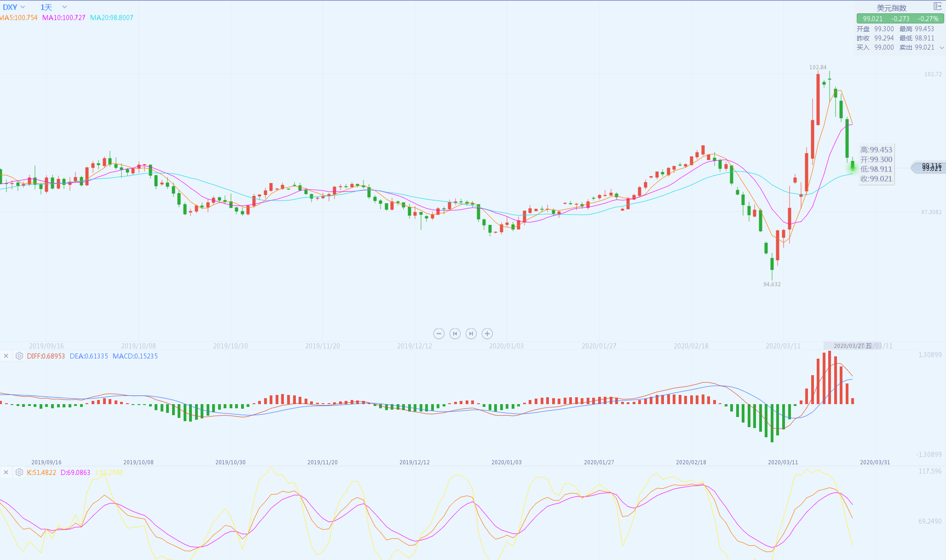Zoom out the chart with minus button
Viewport: 946px width, 560px height.
tap(439, 334)
